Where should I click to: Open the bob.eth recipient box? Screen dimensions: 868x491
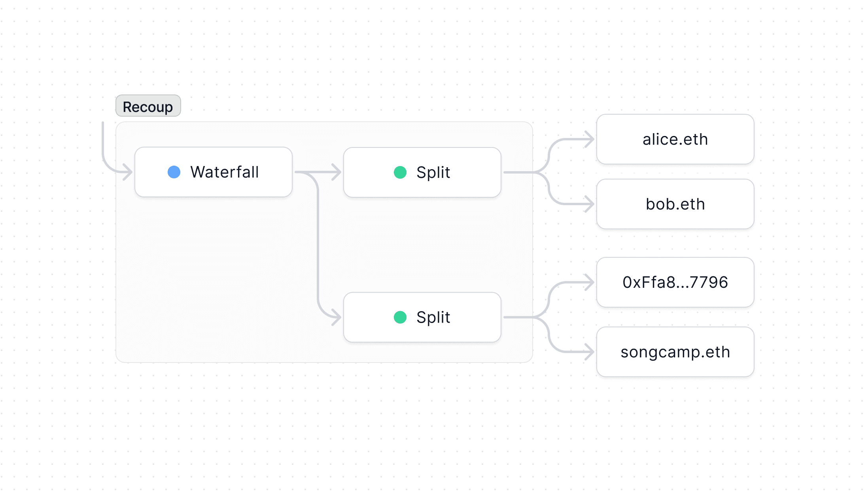click(675, 204)
